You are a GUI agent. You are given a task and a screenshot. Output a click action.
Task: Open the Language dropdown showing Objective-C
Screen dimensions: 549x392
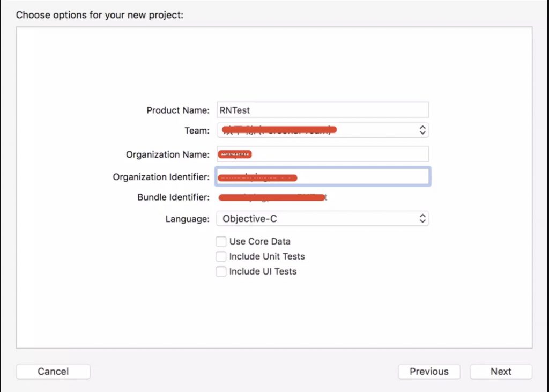pyautogui.click(x=322, y=219)
